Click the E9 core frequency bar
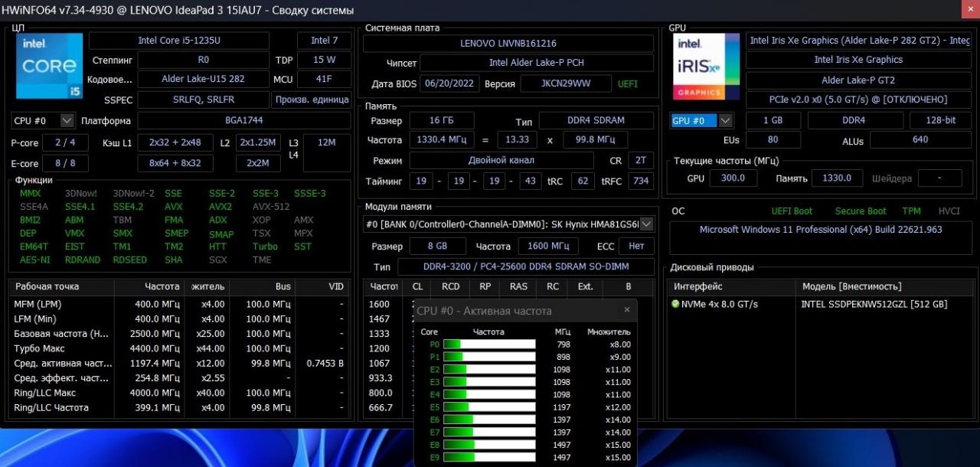Screen dimensions: 980x467 pos(489,458)
